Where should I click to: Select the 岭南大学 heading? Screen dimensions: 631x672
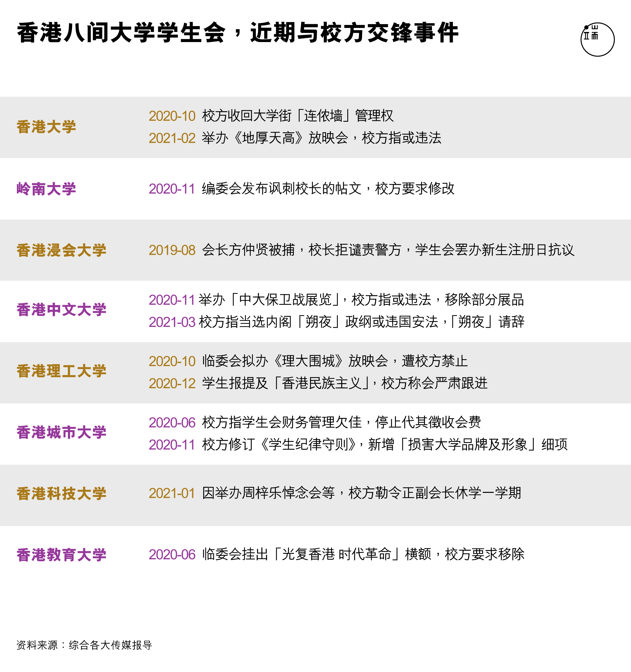coord(46,189)
